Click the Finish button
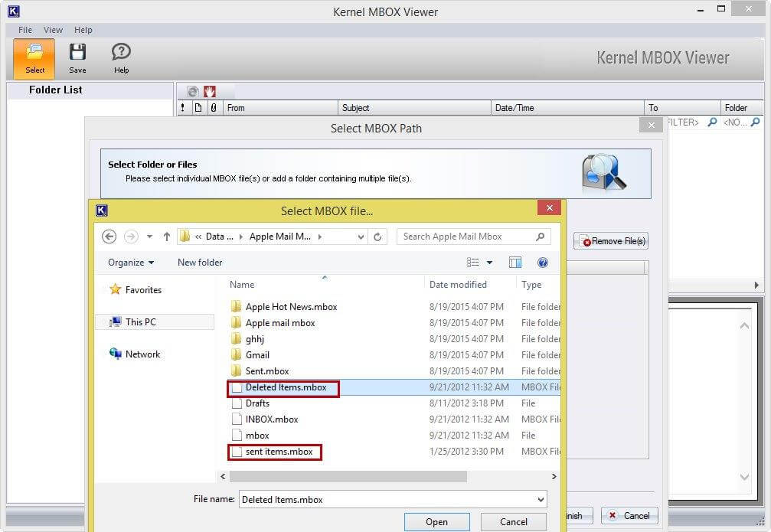The height and width of the screenshot is (532, 771). pos(580,515)
